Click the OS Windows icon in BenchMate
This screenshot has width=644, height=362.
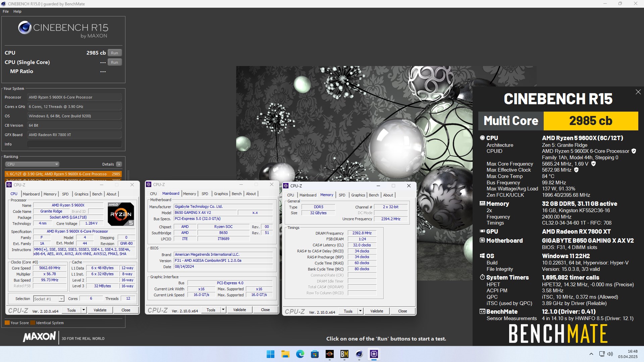(482, 256)
